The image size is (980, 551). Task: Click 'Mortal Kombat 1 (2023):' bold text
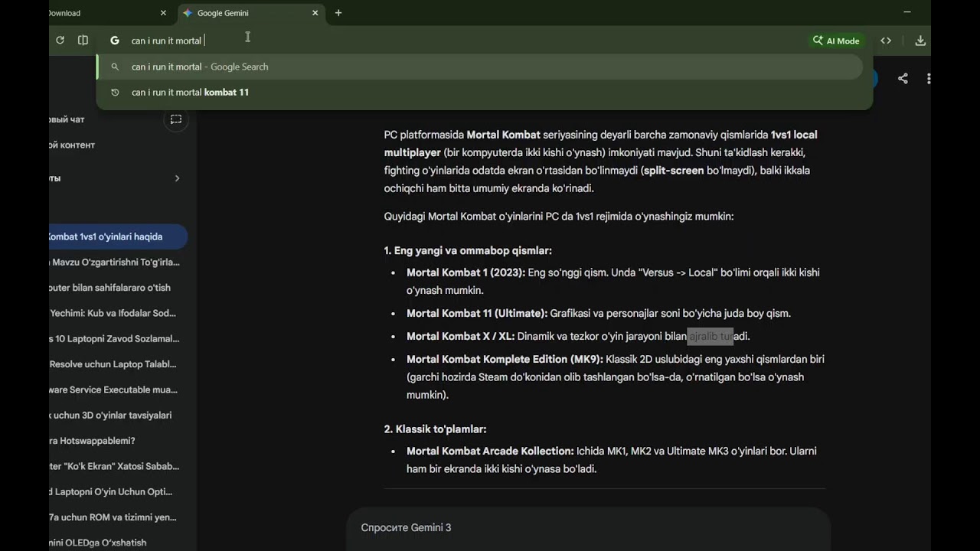(x=465, y=272)
